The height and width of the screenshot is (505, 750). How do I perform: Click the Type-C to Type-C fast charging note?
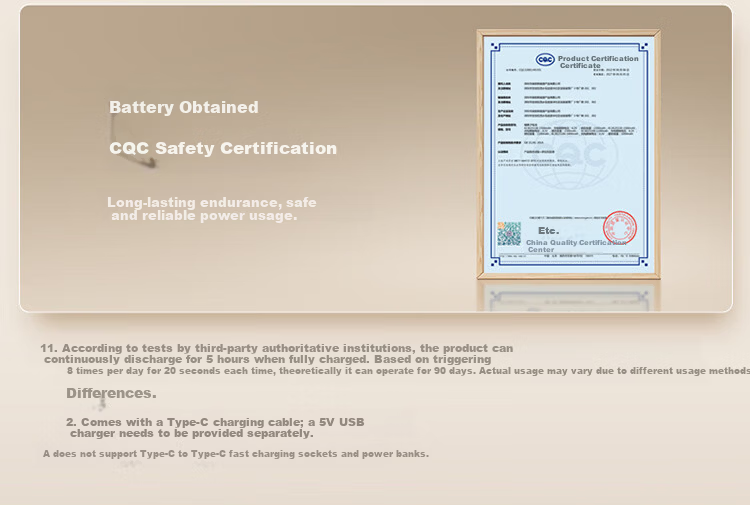click(x=236, y=453)
